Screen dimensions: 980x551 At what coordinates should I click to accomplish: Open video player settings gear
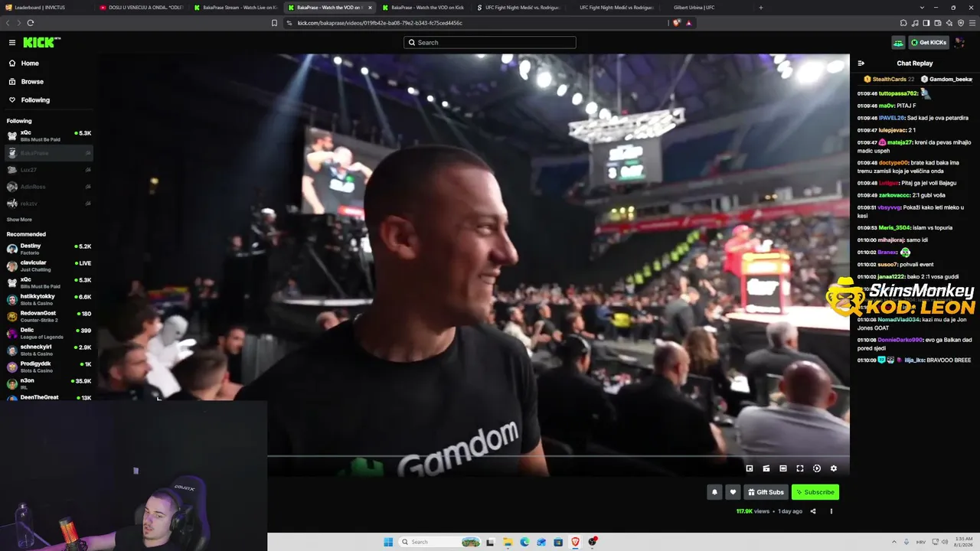[834, 468]
